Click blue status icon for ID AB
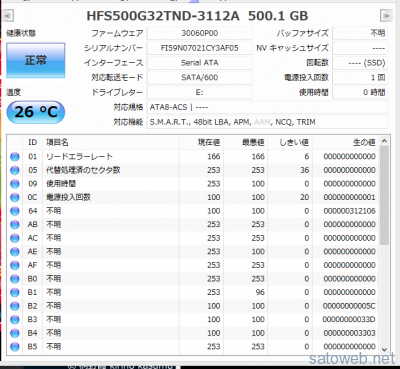 pos(15,225)
